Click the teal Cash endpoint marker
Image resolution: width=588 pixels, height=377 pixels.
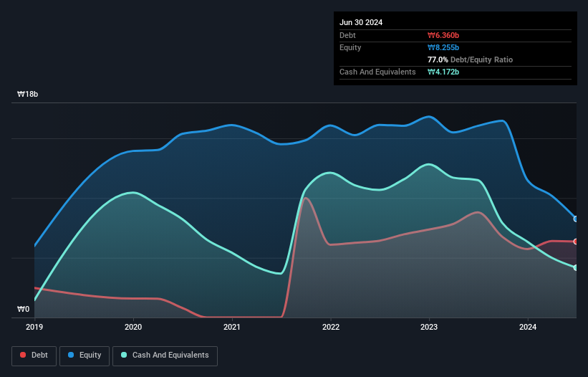576,267
